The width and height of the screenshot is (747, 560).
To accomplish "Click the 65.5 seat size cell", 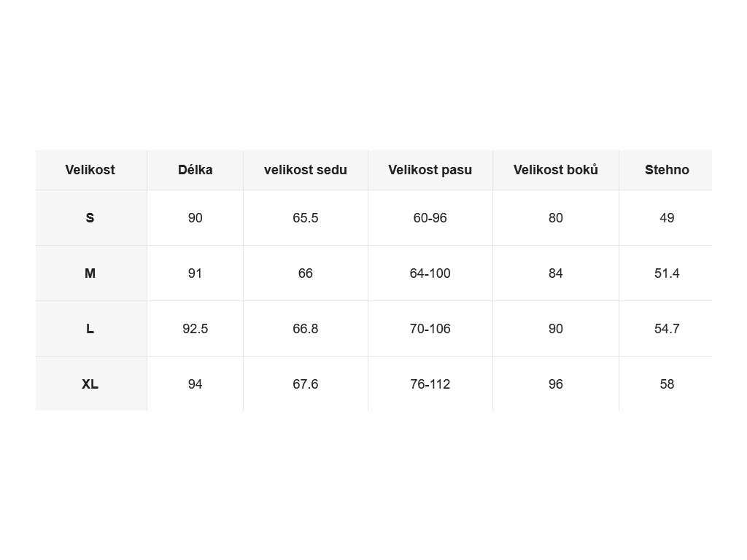I will tap(306, 218).
